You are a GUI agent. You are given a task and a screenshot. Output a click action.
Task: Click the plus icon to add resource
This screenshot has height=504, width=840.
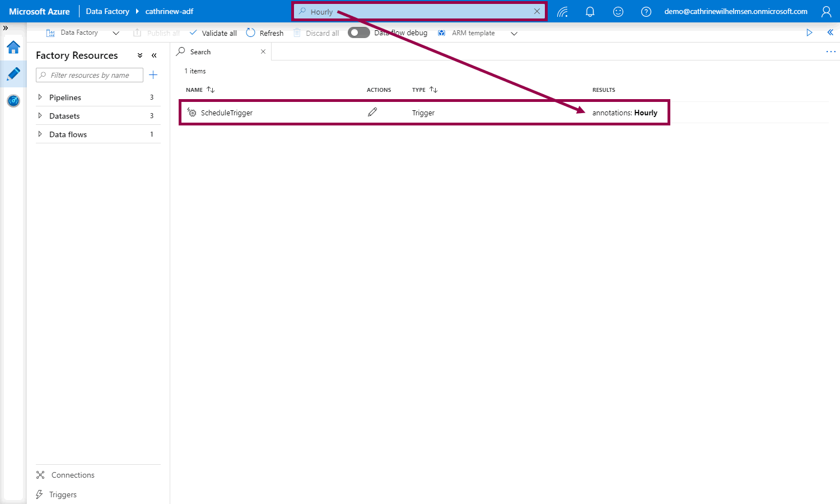(153, 75)
